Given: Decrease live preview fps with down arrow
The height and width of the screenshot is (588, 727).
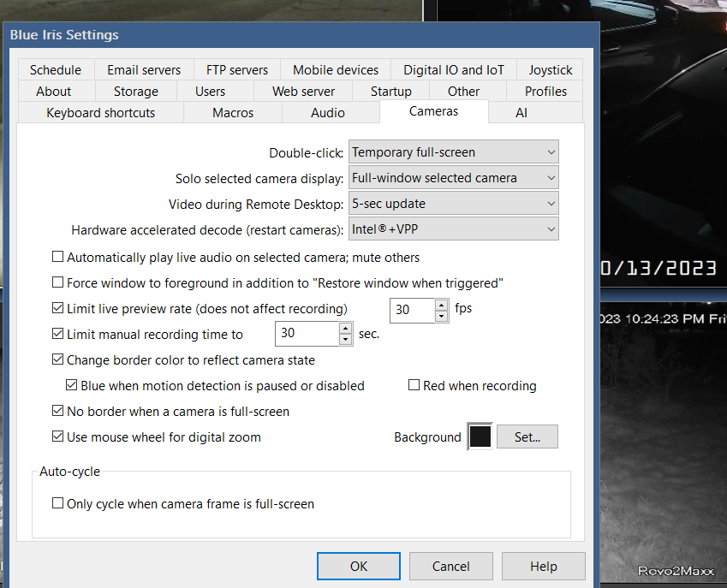Looking at the screenshot, I should (441, 317).
